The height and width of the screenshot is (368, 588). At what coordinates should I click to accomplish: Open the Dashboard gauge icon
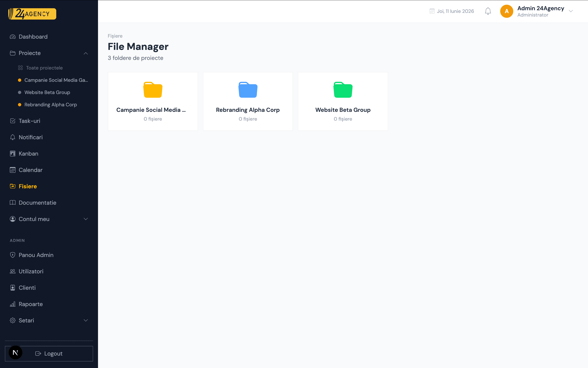(x=13, y=37)
